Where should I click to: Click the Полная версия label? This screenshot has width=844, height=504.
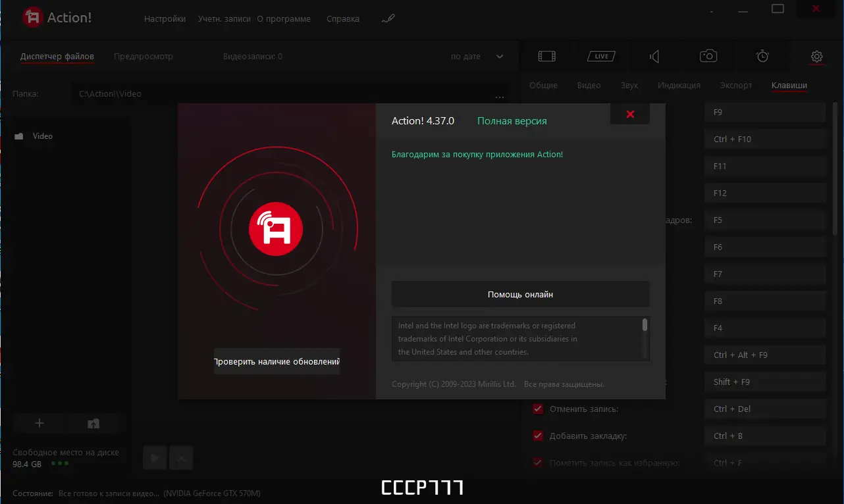click(512, 121)
